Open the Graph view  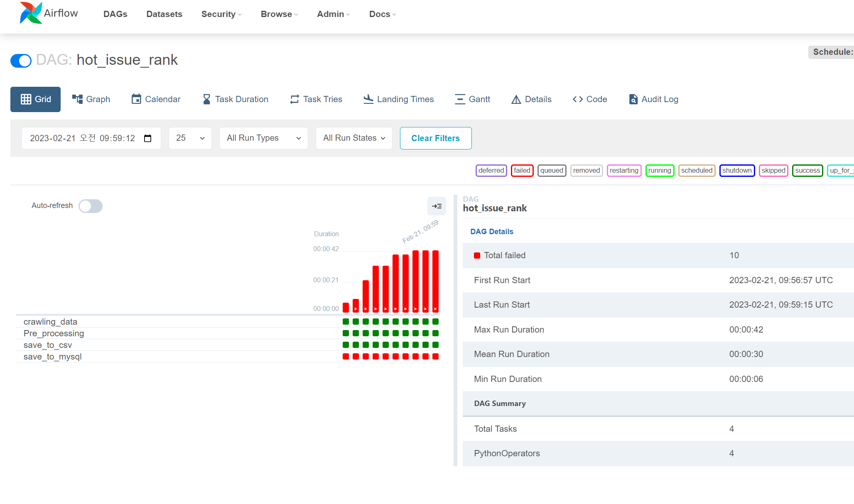tap(91, 99)
